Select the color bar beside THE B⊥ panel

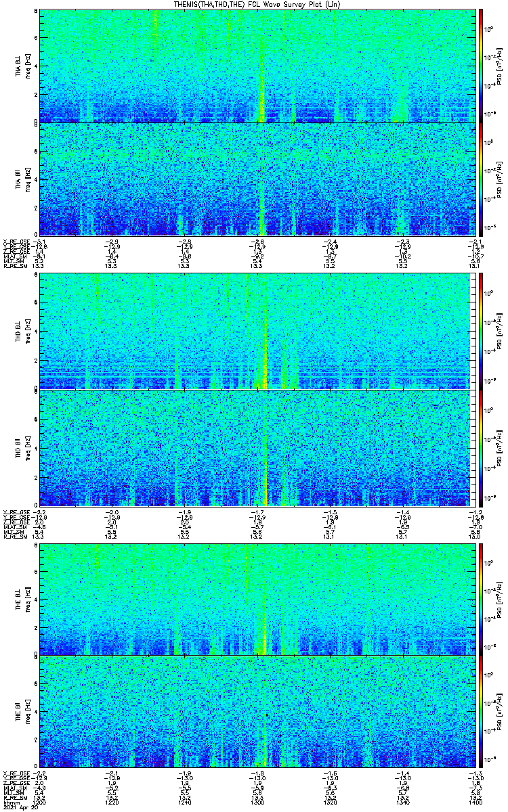pyautogui.click(x=480, y=599)
